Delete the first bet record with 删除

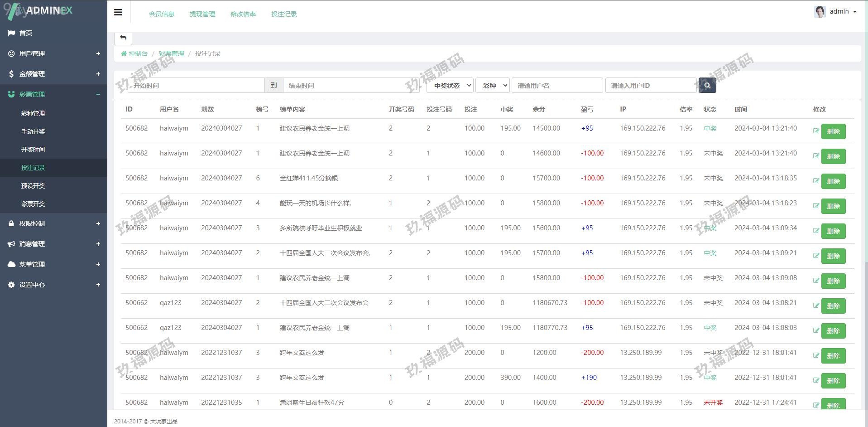[x=833, y=131]
